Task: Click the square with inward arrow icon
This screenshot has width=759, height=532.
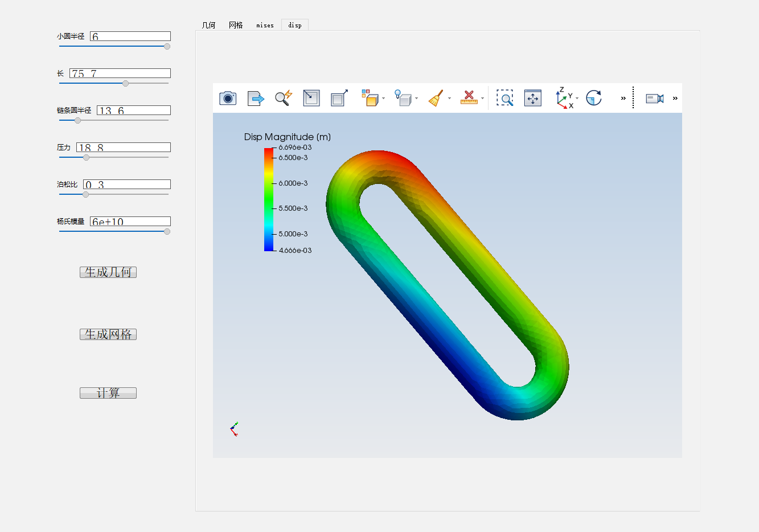Action: pyautogui.click(x=311, y=98)
